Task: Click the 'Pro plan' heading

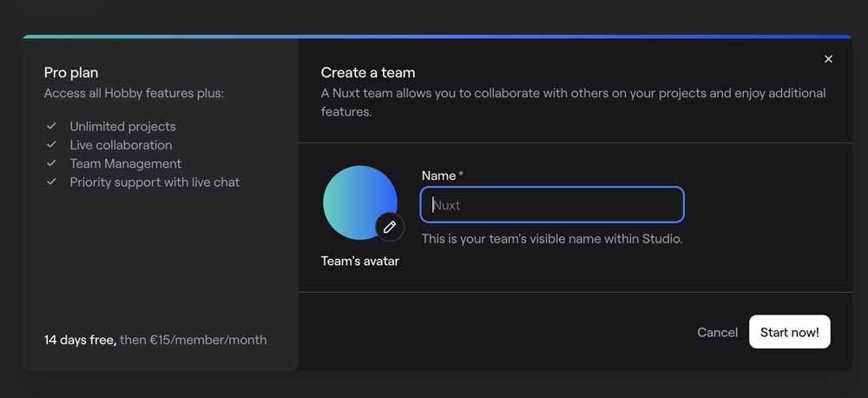Action: [71, 73]
